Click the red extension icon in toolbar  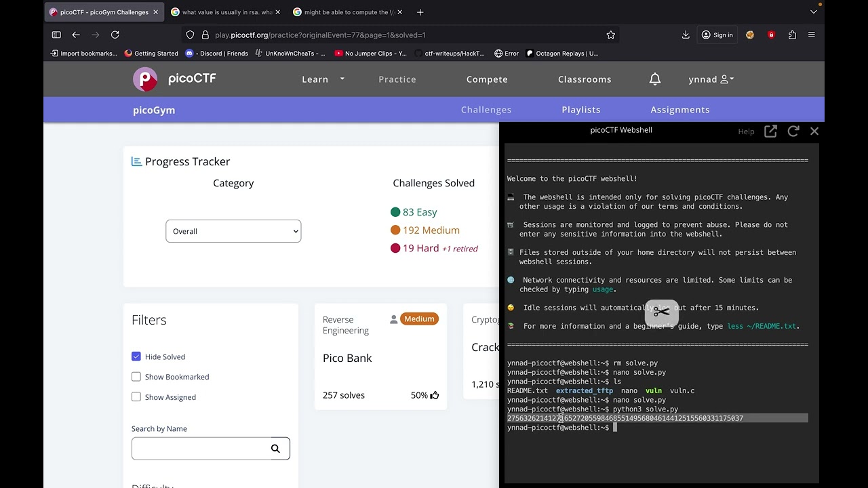point(771,35)
